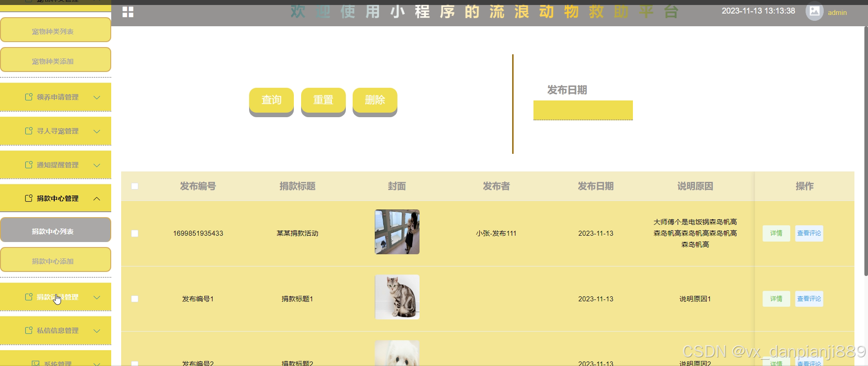Screen dimensions: 868x366
Task: Tick the checkbox for row 发布编号1
Action: [x=135, y=299]
